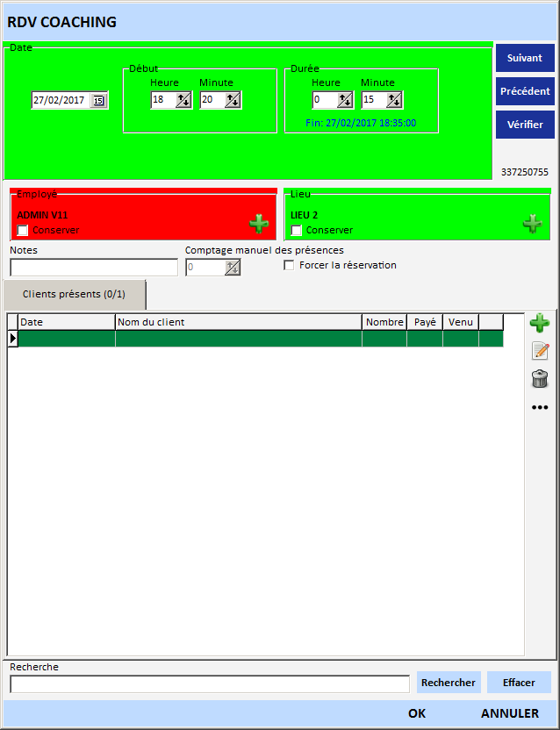Enable the Forcer la réservation checkbox
Image resolution: width=560 pixels, height=730 pixels.
pos(290,266)
